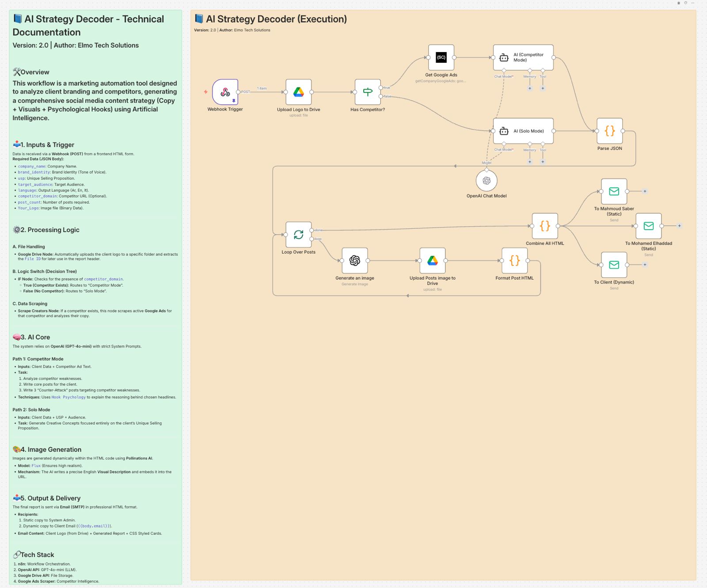Click plus after To Mahmoud Saber node
Viewport: 707px width, 588px height.
tap(645, 191)
